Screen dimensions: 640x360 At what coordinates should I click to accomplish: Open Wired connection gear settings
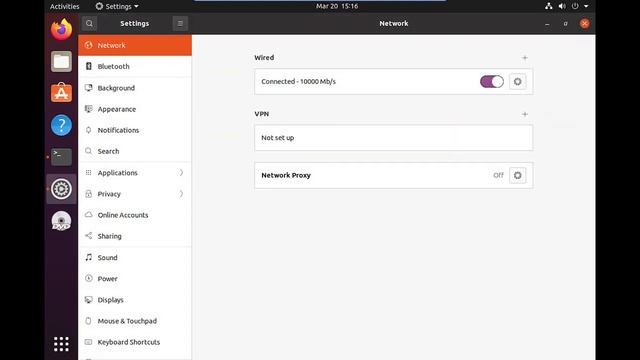pyautogui.click(x=518, y=82)
